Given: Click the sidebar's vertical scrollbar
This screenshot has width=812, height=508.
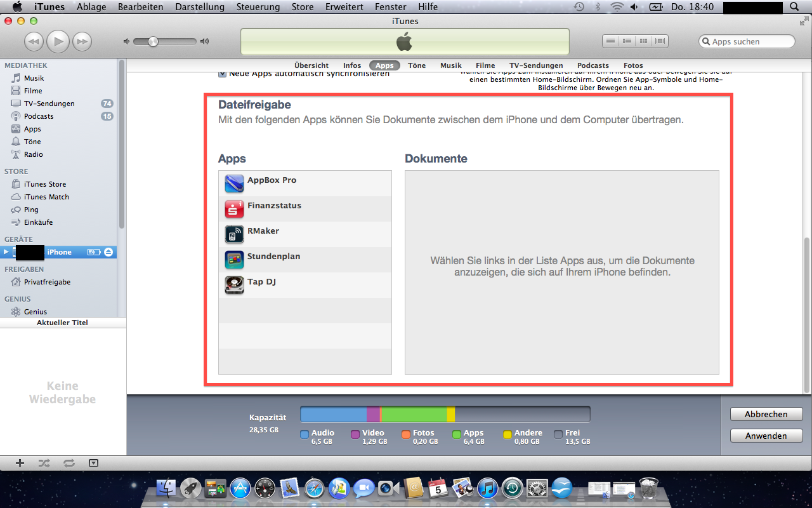Looking at the screenshot, I should [122, 145].
